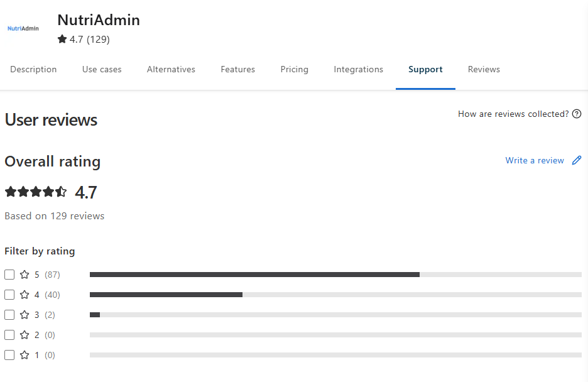Click the User reviews heading
This screenshot has height=382, width=588.
51,120
